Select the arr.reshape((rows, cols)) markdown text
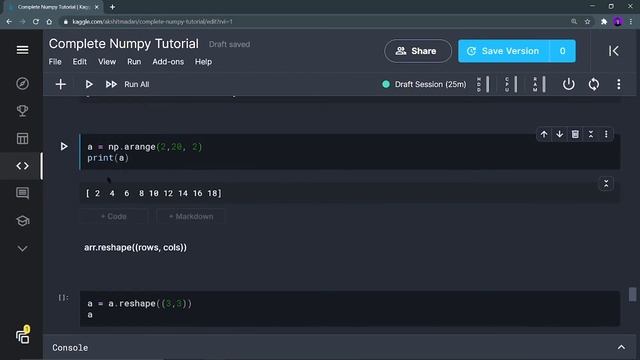Viewport: 640px width, 360px height. click(135, 247)
